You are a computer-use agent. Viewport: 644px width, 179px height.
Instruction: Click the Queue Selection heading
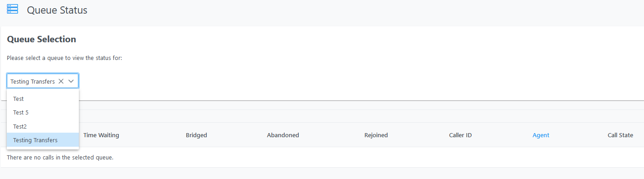(x=42, y=39)
